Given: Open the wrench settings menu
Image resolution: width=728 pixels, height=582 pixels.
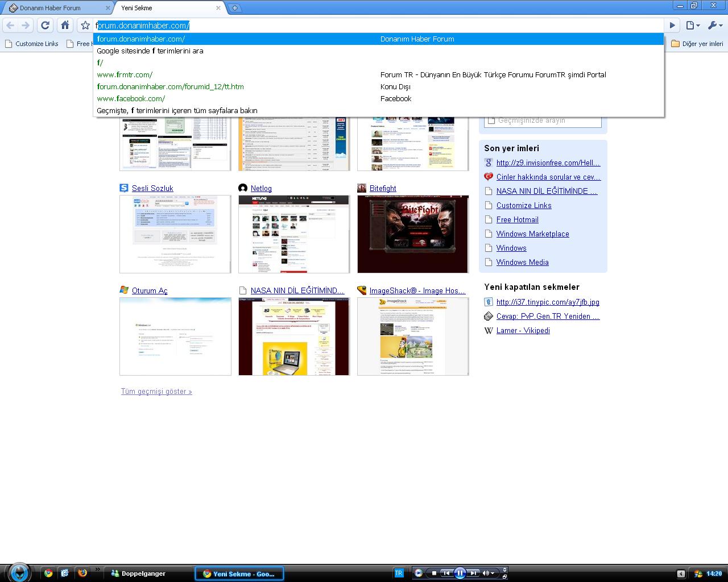Looking at the screenshot, I should pyautogui.click(x=714, y=25).
